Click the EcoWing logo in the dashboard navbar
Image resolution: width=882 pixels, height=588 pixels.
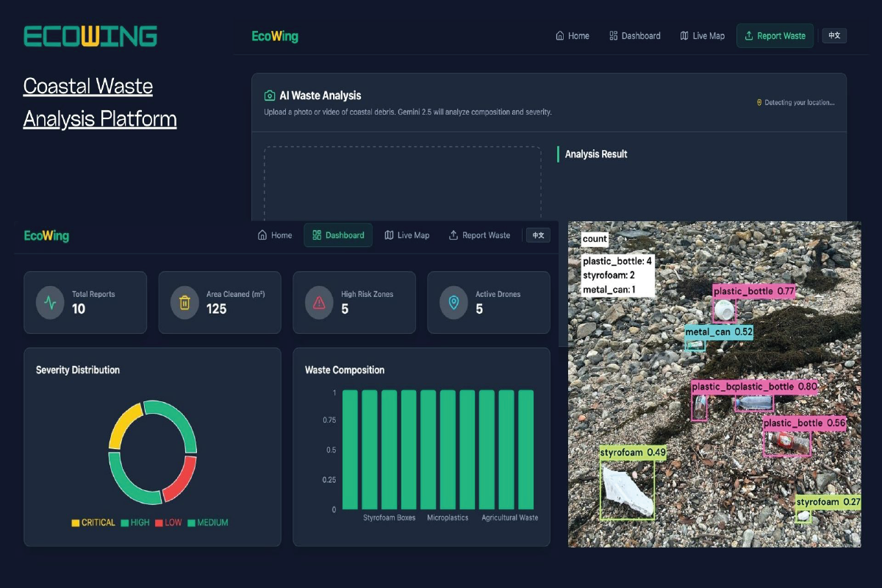46,236
